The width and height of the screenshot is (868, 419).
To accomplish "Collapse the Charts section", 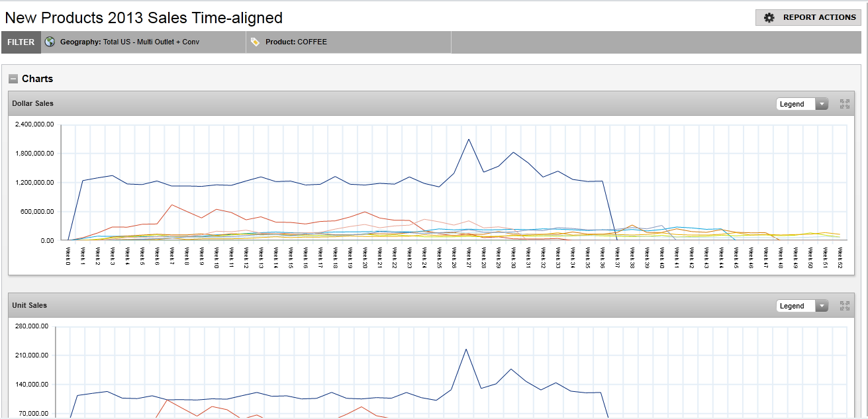I will pos(13,79).
